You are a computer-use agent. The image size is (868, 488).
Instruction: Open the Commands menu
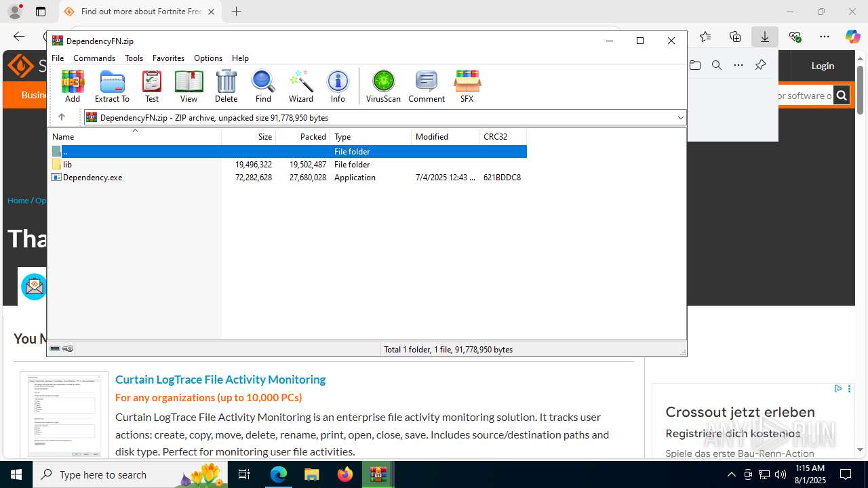[x=94, y=58]
